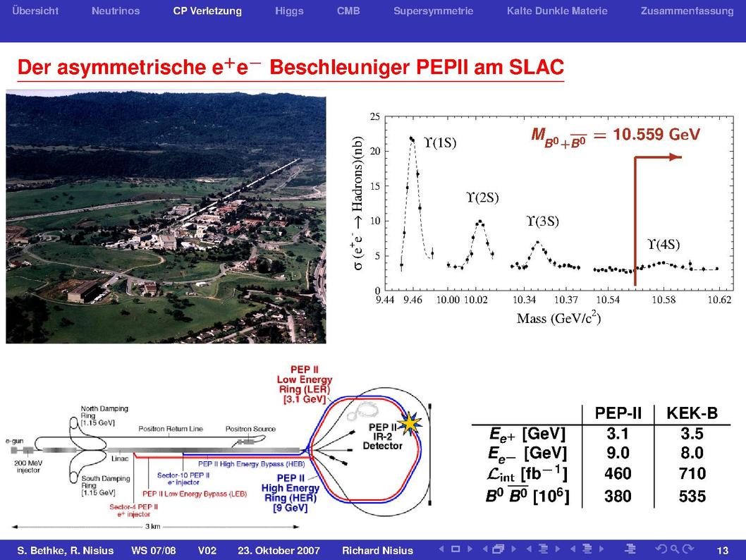Click the Mass (GeV/c²) axis label
746x560 pixels.
tap(558, 318)
